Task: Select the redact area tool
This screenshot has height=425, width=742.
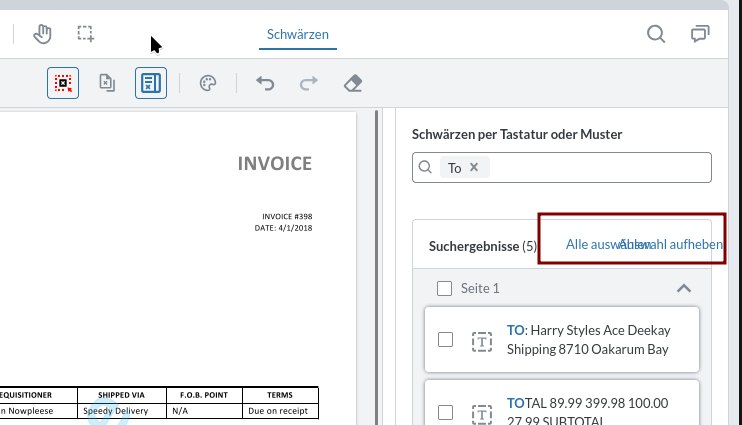Action: 63,83
